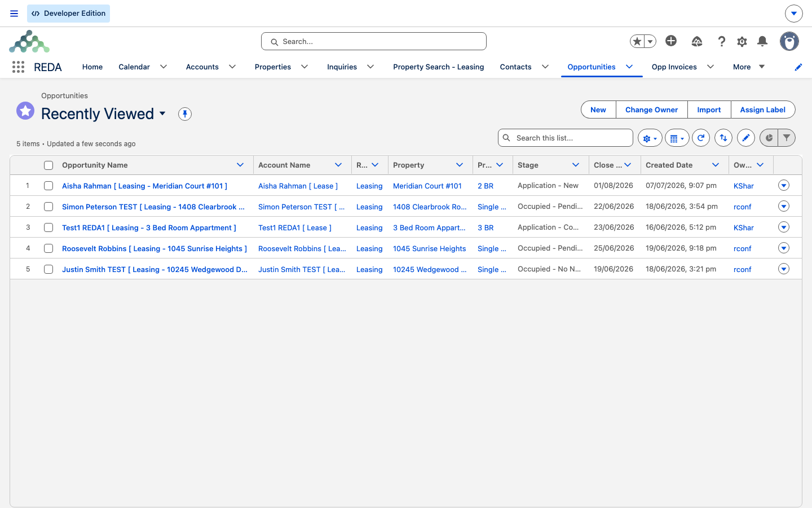Open the filters panel icon
Viewport: 812px width, 508px height.
(787, 138)
